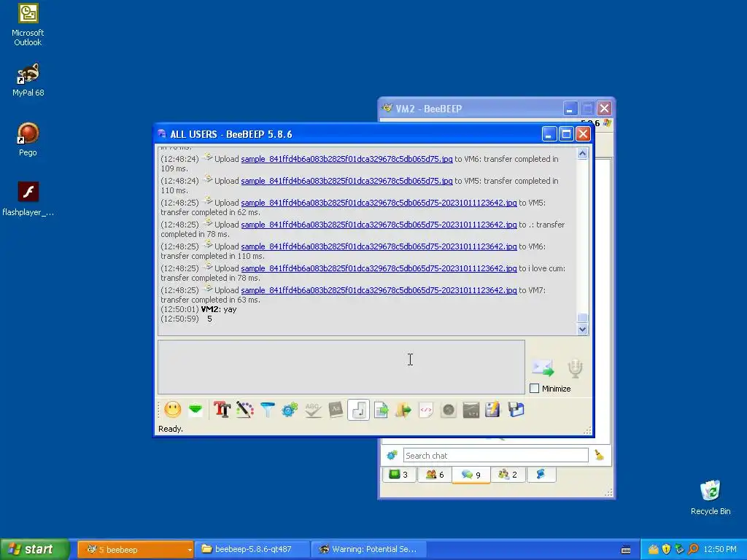Tick the Minimize checkbox
This screenshot has height=560, width=747.
coord(535,389)
